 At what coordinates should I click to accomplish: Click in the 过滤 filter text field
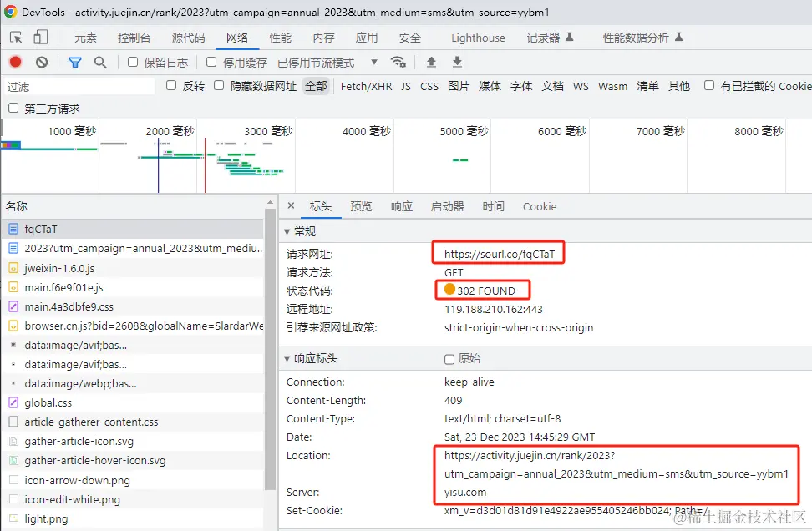point(79,87)
